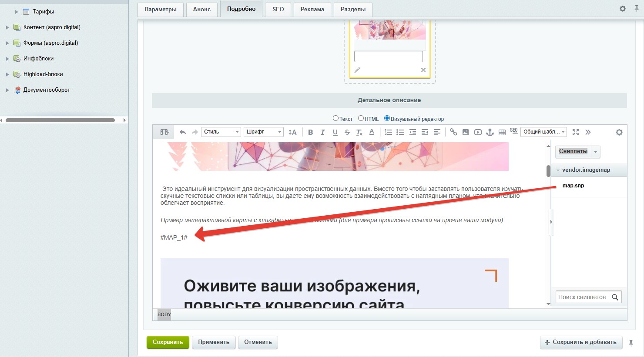Insert a hyperlink
This screenshot has width=644, height=357.
pos(453,132)
